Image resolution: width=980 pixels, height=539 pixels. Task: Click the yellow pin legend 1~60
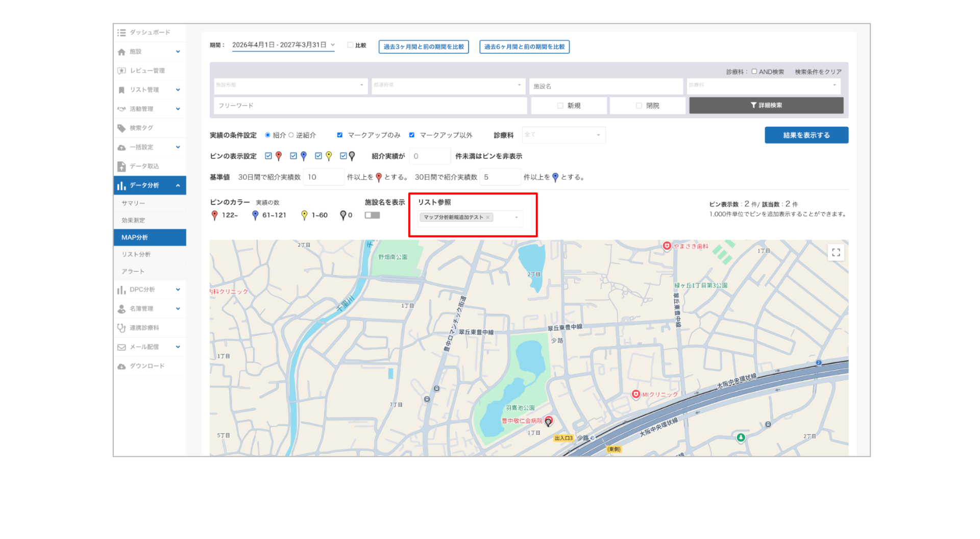[x=304, y=215]
